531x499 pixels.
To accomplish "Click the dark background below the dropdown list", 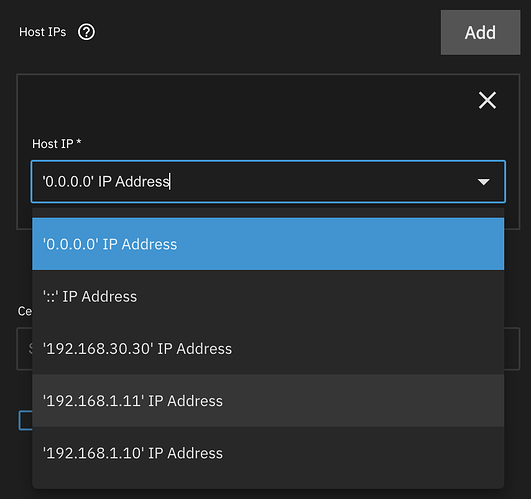I will pyautogui.click(x=266, y=494).
